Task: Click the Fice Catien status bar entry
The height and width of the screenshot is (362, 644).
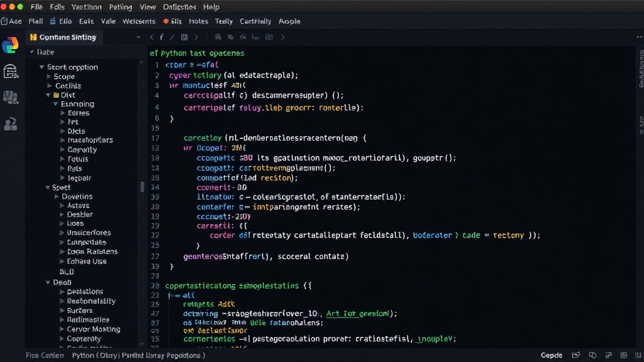Action: click(x=45, y=356)
